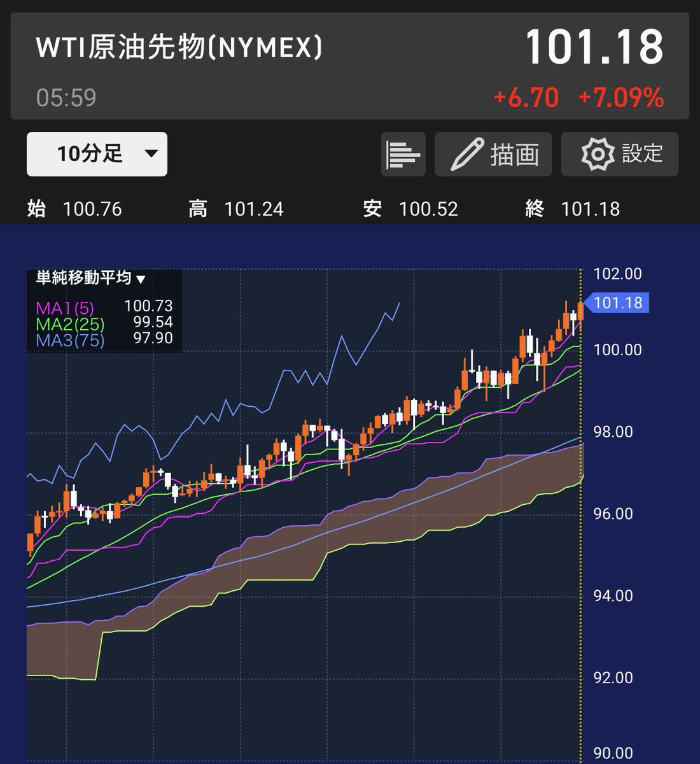Screen dimensions: 700x764
Task: Click the 97.90 MA3 value
Action: tap(153, 338)
